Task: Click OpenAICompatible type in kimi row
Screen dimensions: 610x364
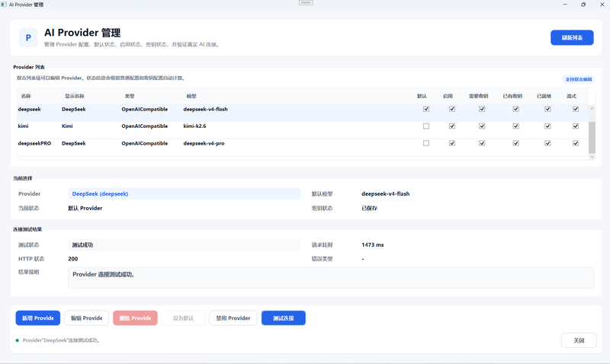Action: [x=144, y=126]
